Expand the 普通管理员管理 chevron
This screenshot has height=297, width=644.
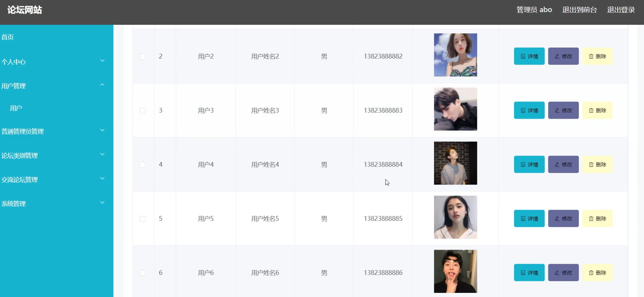(x=102, y=130)
